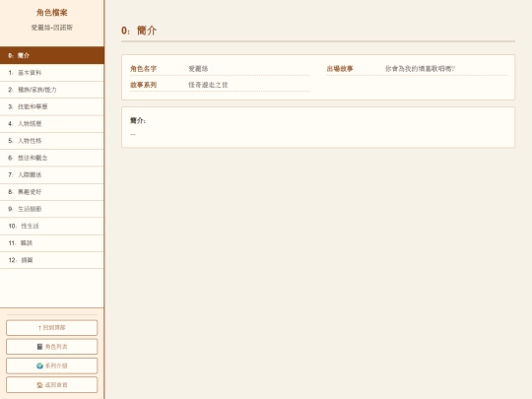Open section 11: 雜談

tap(52, 243)
